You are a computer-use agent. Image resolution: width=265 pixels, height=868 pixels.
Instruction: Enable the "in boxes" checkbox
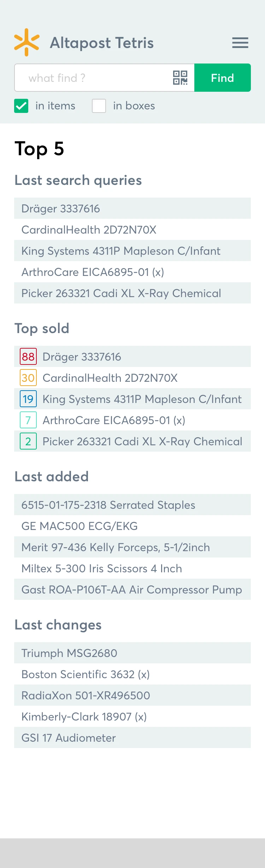point(99,106)
